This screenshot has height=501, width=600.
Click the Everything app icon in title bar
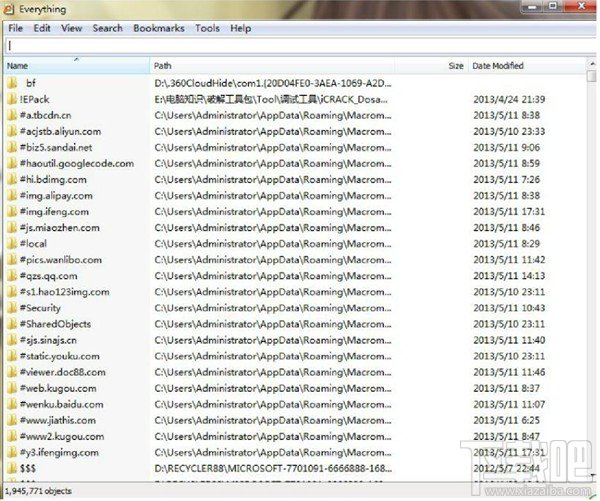coord(9,9)
